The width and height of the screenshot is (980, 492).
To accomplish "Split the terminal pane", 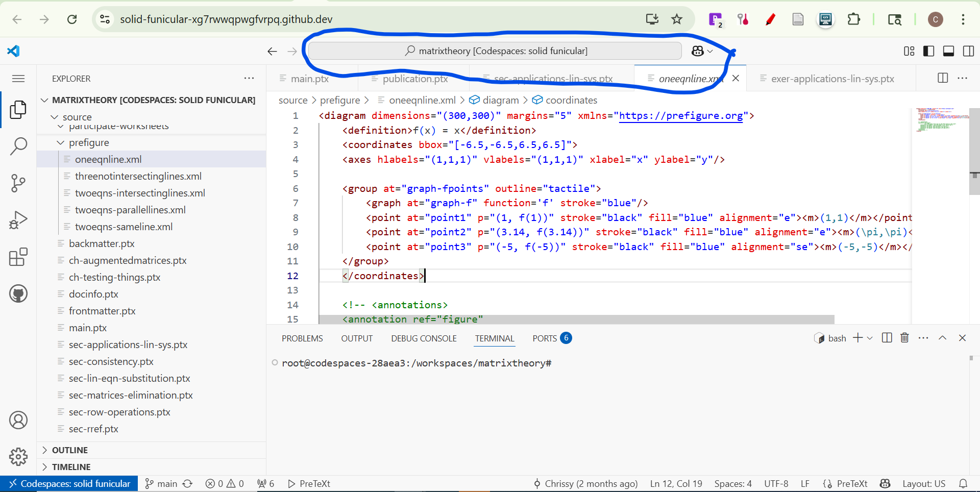I will coord(887,338).
